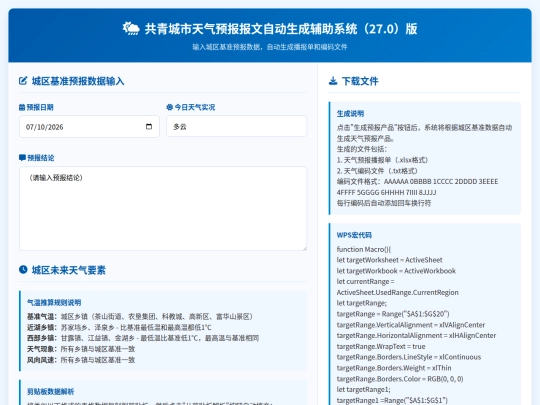Click the 下载文件 section heading
The height and width of the screenshot is (405, 540).
[360, 81]
